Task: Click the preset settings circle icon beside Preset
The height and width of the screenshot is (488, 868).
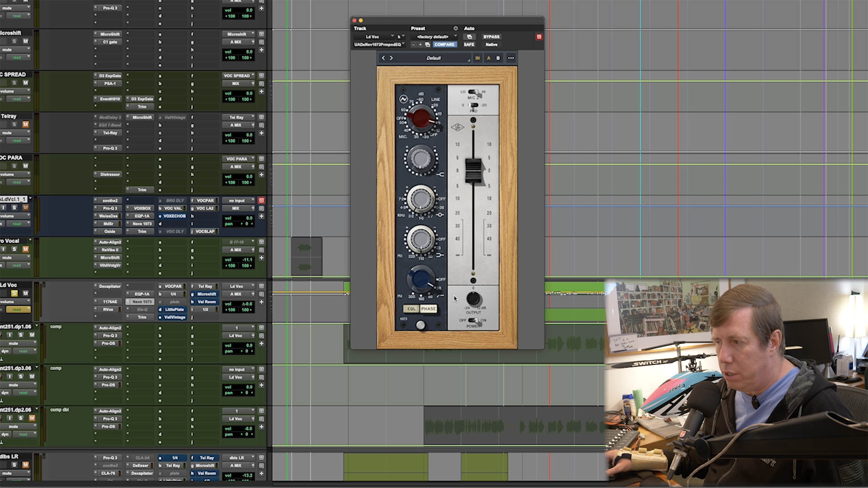Action: [456, 28]
